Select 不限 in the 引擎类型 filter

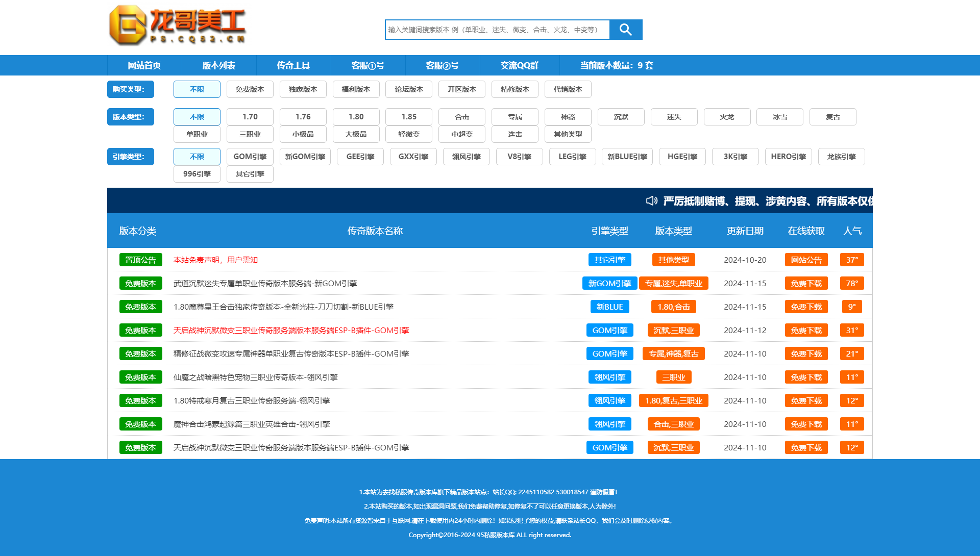click(x=197, y=157)
